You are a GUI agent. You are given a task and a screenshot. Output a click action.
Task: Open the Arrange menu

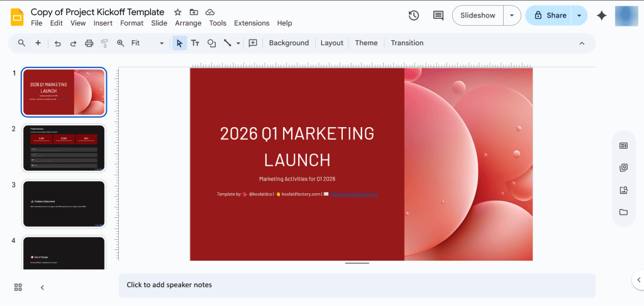(x=188, y=23)
